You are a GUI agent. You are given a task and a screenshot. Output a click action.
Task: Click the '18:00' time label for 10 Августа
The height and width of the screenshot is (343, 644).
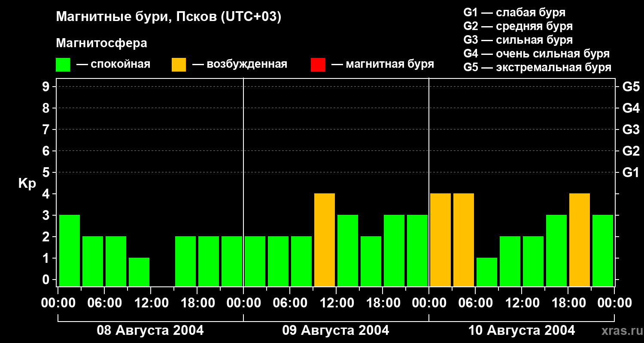click(568, 303)
